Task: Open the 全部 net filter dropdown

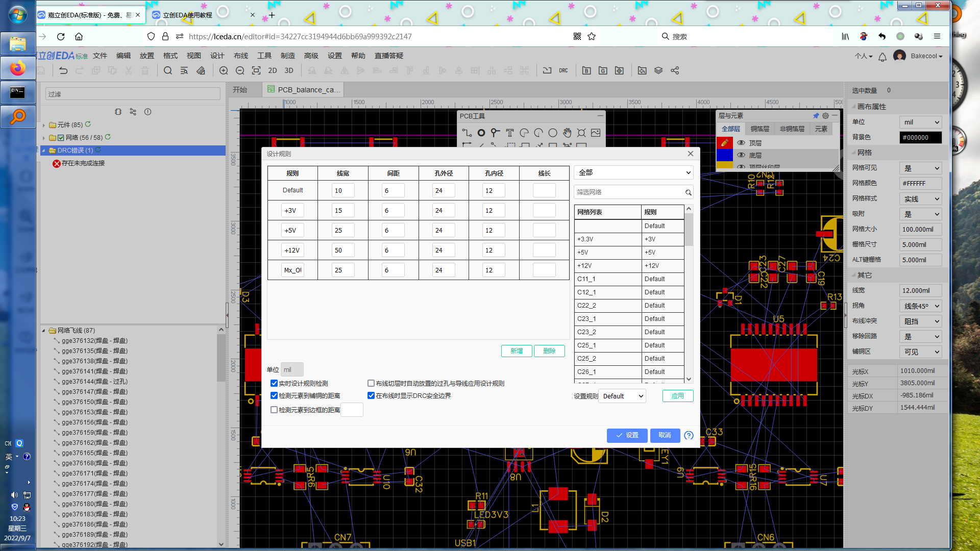Action: point(633,172)
